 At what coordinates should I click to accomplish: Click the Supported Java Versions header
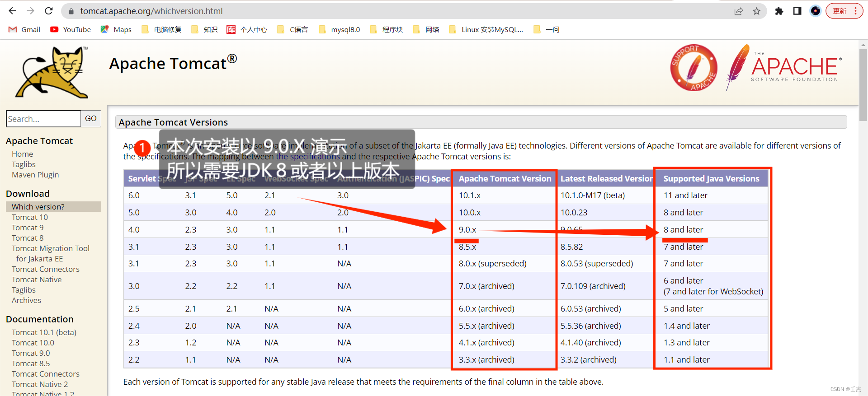click(x=712, y=179)
